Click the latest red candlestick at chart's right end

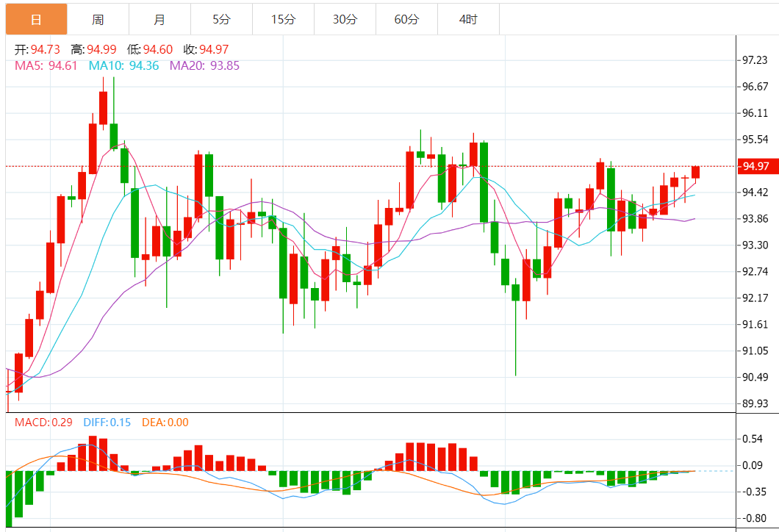(695, 173)
